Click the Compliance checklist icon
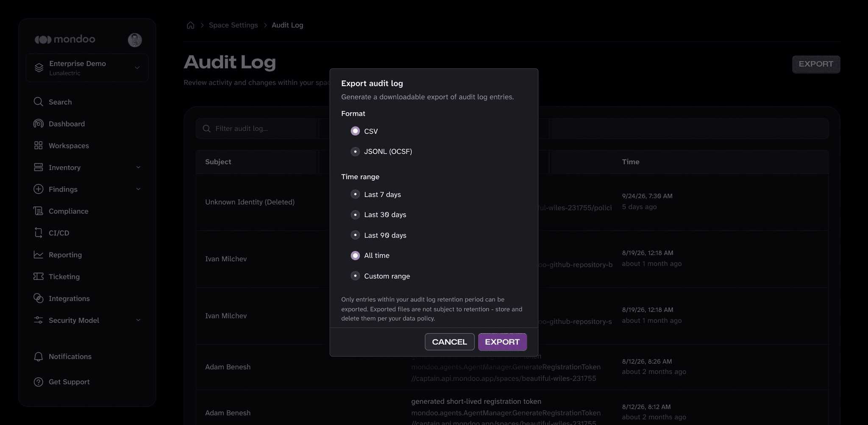Image resolution: width=868 pixels, height=425 pixels. coord(38,211)
